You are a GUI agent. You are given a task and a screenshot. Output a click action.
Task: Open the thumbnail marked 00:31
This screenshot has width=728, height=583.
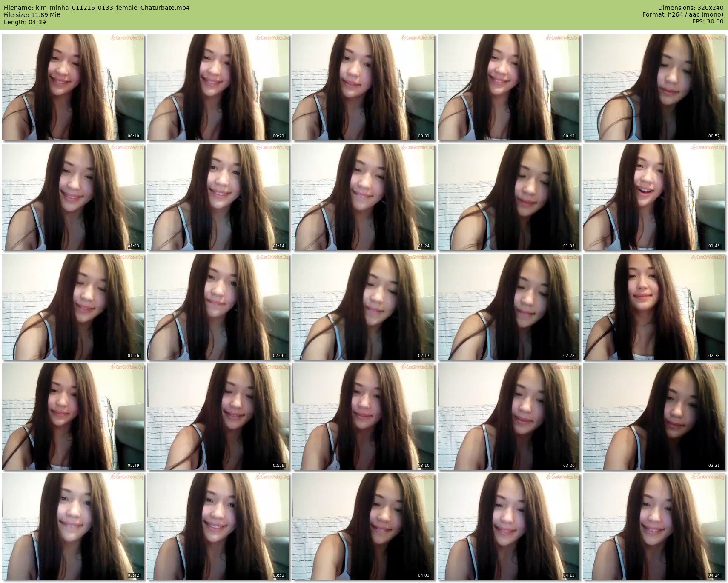(364, 87)
